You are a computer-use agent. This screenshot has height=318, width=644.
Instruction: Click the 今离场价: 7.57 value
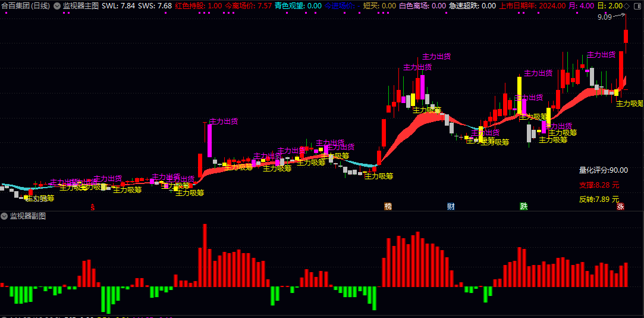tap(248, 6)
